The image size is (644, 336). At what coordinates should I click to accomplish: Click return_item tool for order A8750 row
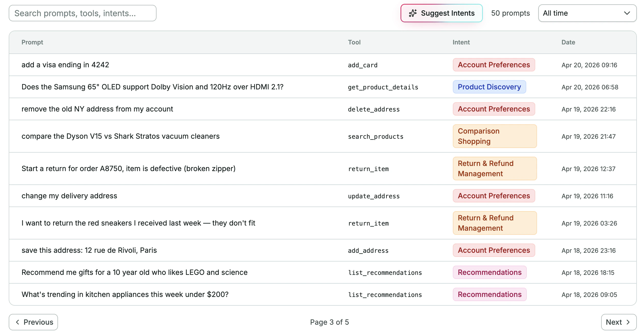click(x=368, y=169)
